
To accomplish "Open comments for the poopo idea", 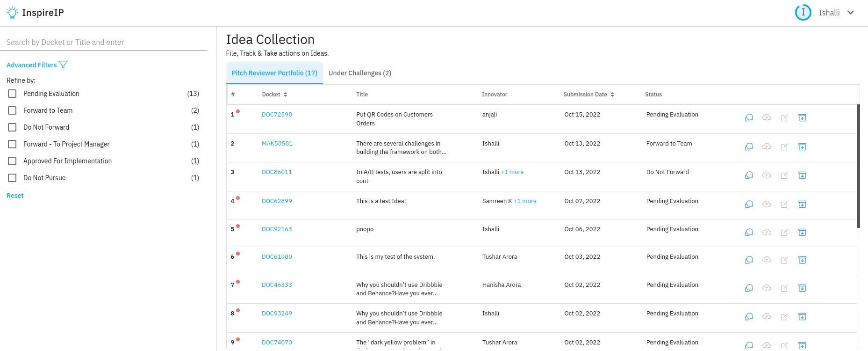I will pos(749,233).
